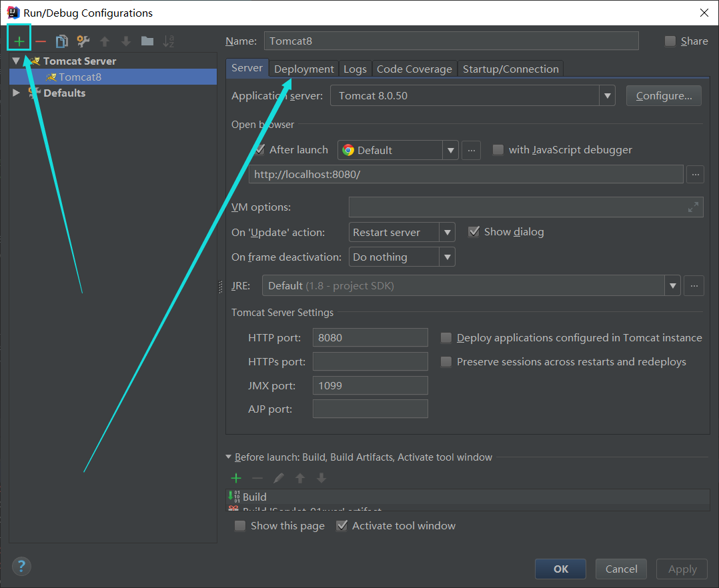Collapse the Tomcat Server tree node
This screenshot has height=588, width=719.
click(16, 61)
